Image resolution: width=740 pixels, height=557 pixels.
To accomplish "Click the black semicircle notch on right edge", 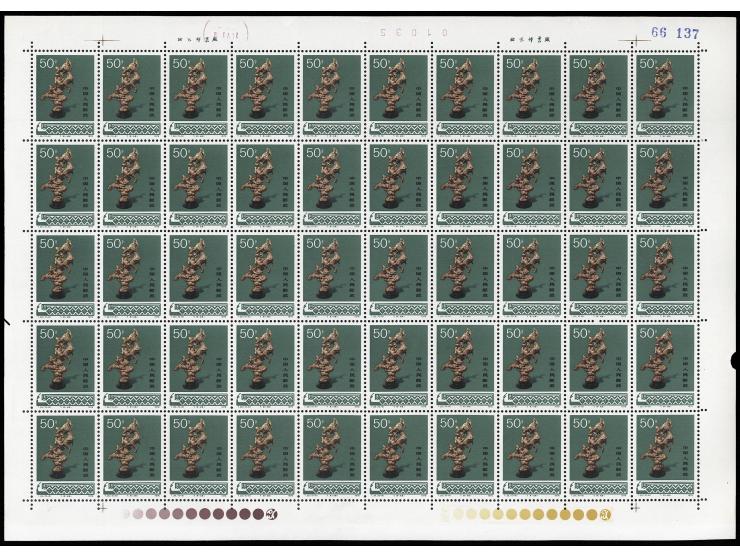I will pyautogui.click(x=735, y=361).
